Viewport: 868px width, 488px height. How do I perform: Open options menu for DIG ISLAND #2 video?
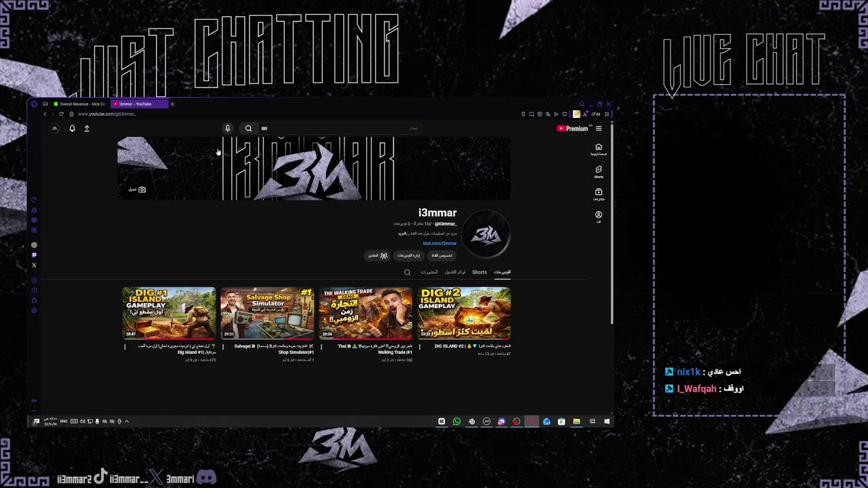(420, 347)
